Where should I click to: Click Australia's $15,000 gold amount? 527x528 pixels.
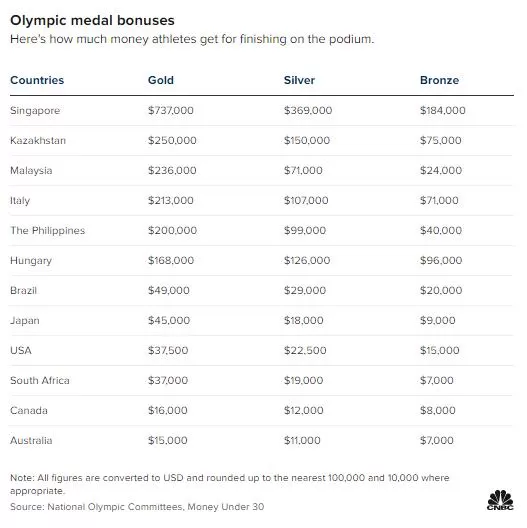click(x=168, y=440)
